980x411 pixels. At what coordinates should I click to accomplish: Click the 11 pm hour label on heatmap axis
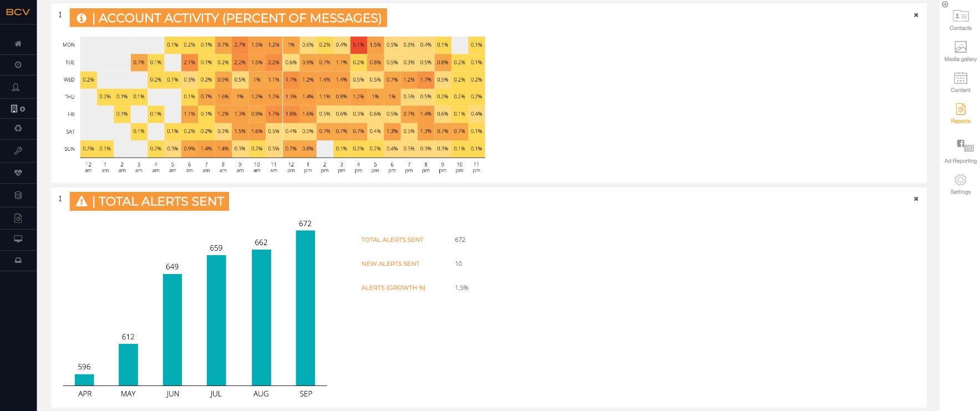coord(476,168)
